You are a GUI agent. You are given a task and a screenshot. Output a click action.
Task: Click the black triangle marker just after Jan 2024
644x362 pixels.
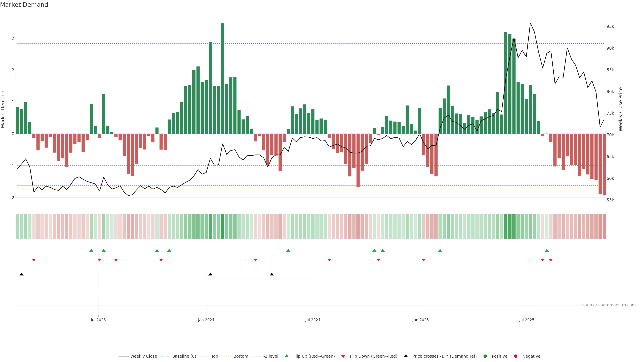pyautogui.click(x=210, y=274)
